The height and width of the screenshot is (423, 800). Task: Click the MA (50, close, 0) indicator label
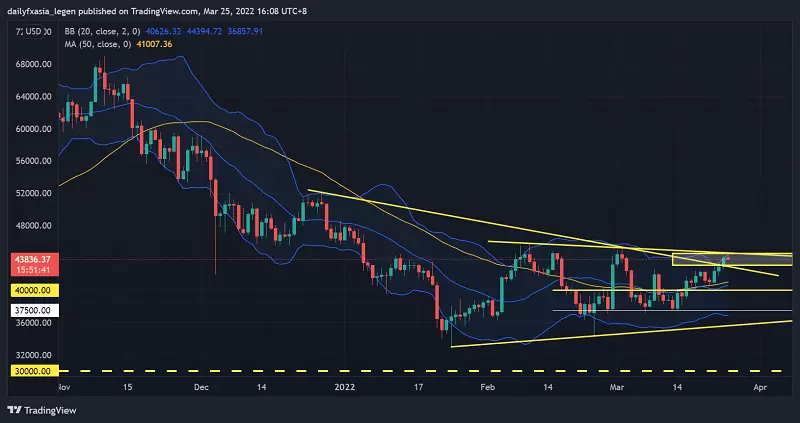pyautogui.click(x=97, y=44)
